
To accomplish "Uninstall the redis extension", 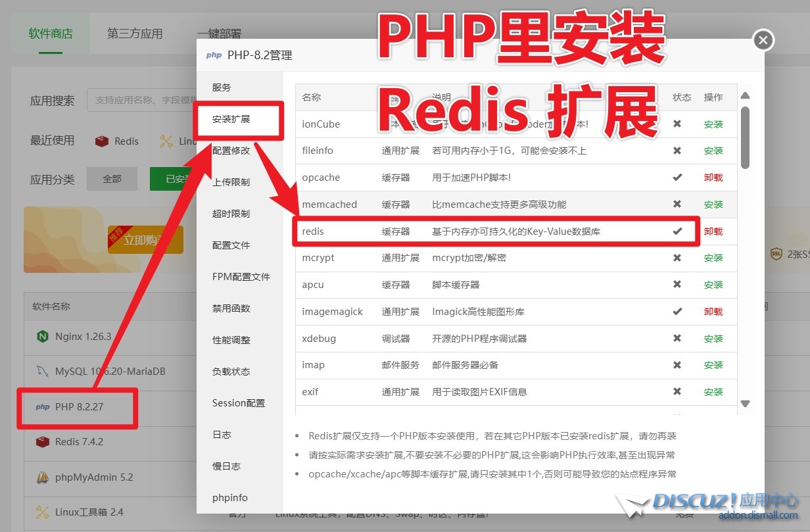I will (713, 231).
